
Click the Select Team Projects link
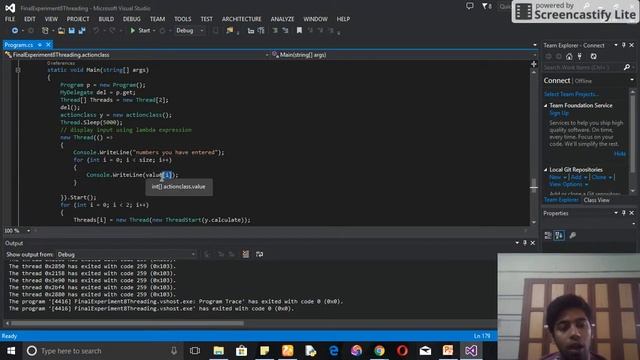(571, 94)
